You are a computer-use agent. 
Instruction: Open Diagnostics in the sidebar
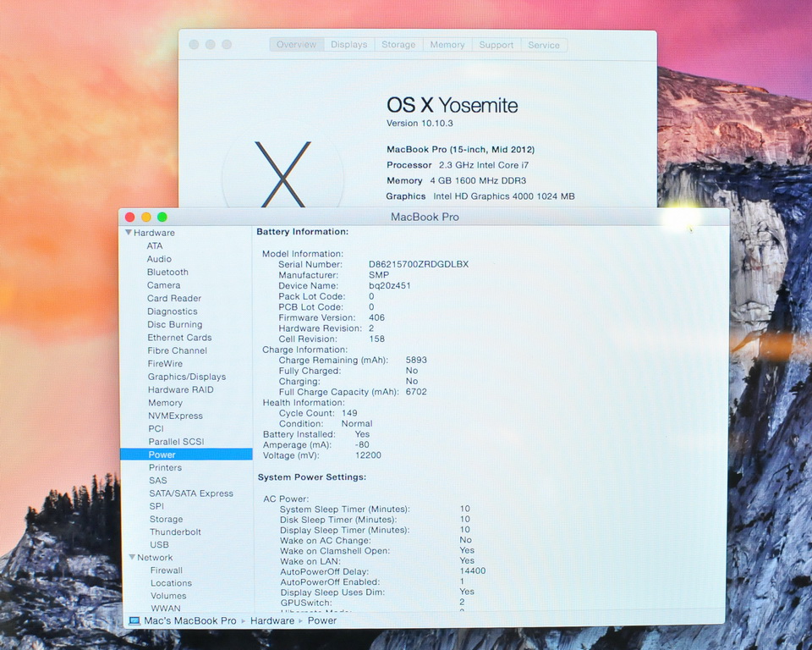[172, 311]
